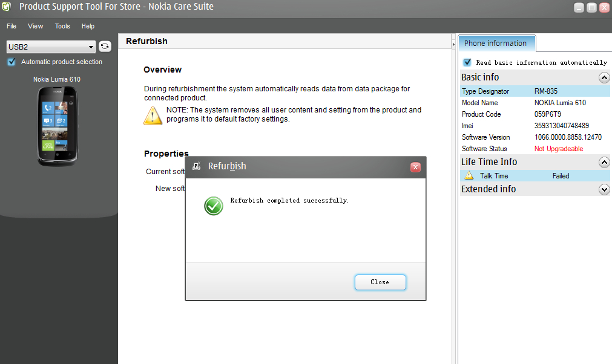This screenshot has height=364, width=612.
Task: Click Software Version 1066.0000.8858.12470 value
Action: (x=568, y=137)
